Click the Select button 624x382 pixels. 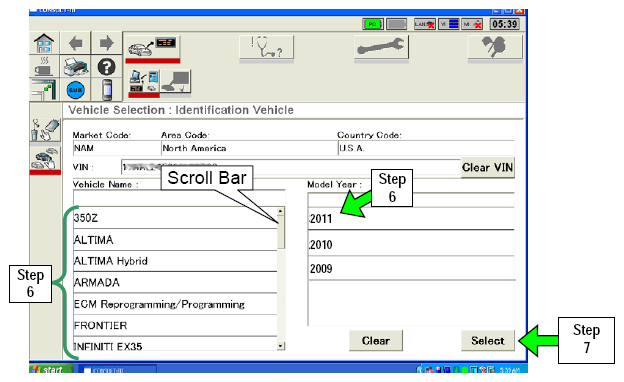point(488,341)
